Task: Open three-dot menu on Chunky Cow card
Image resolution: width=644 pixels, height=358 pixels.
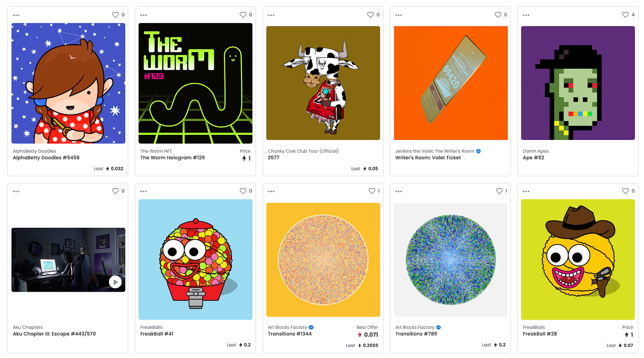Action: pos(271,15)
